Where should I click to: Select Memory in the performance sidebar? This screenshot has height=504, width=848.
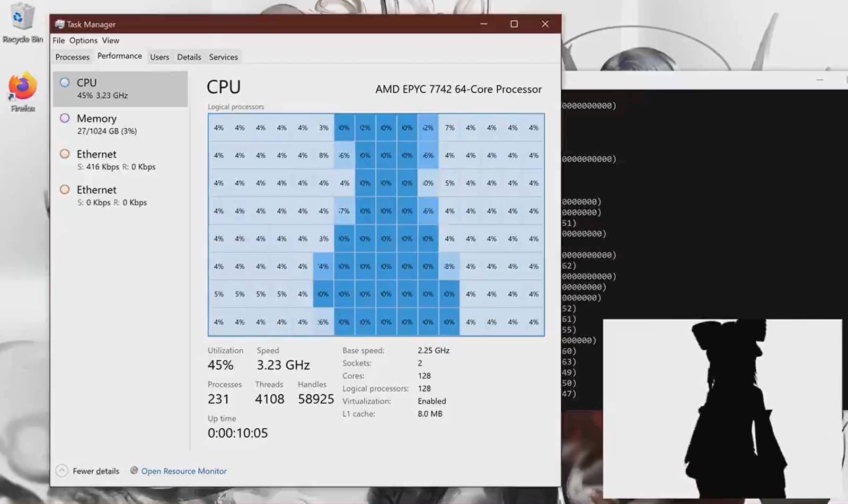click(x=106, y=124)
